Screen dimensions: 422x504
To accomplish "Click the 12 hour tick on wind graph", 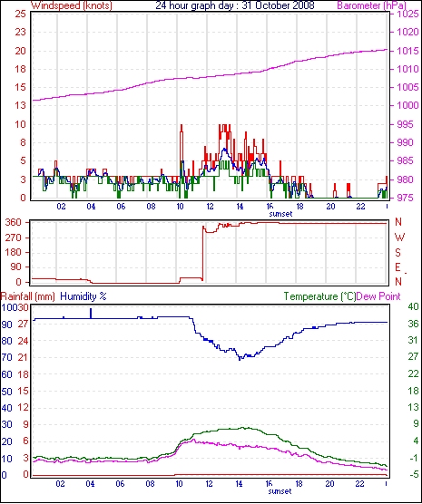I will click(210, 207).
